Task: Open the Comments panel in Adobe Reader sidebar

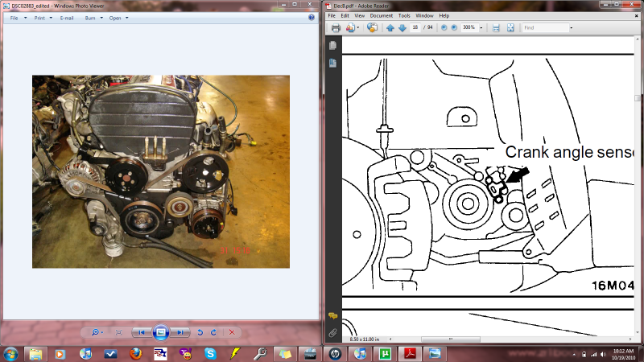Action: click(x=332, y=315)
